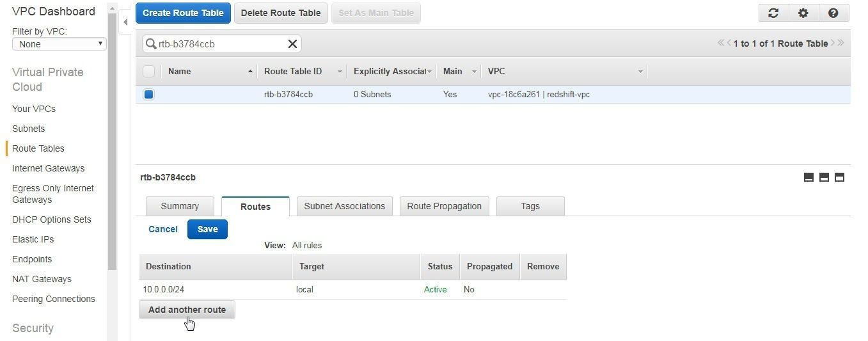868x341 pixels.
Task: Split pane using the middle layout icon
Action: pyautogui.click(x=824, y=177)
